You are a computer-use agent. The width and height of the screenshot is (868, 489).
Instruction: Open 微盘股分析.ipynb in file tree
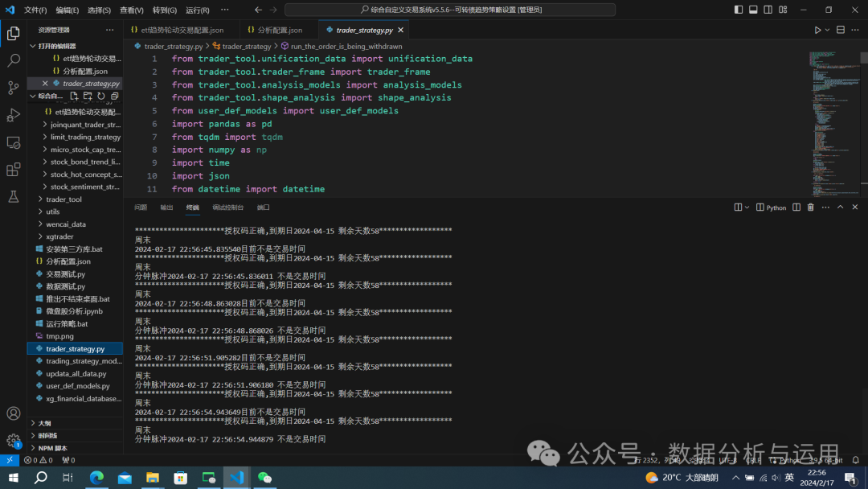(x=74, y=311)
